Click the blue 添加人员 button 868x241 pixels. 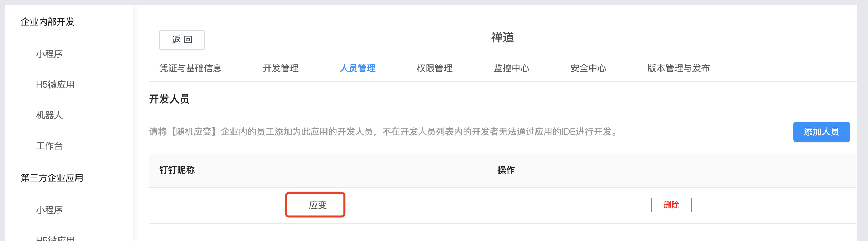point(821,132)
